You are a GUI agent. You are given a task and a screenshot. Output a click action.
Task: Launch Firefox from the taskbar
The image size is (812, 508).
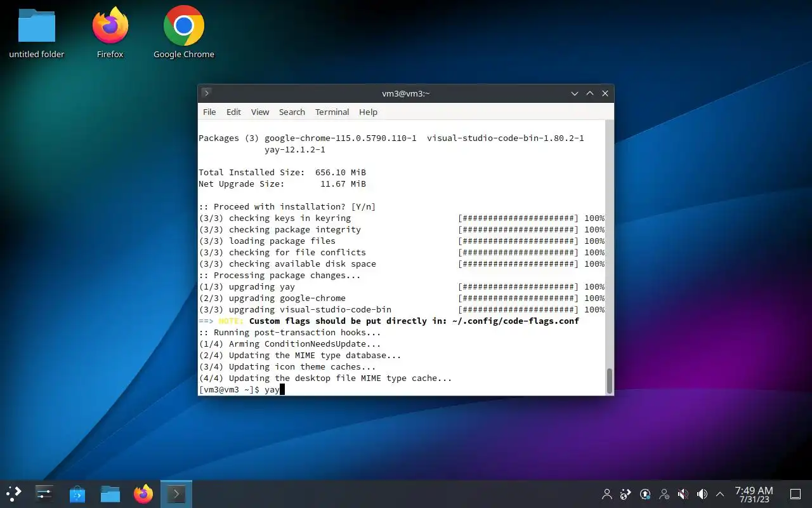click(x=143, y=493)
